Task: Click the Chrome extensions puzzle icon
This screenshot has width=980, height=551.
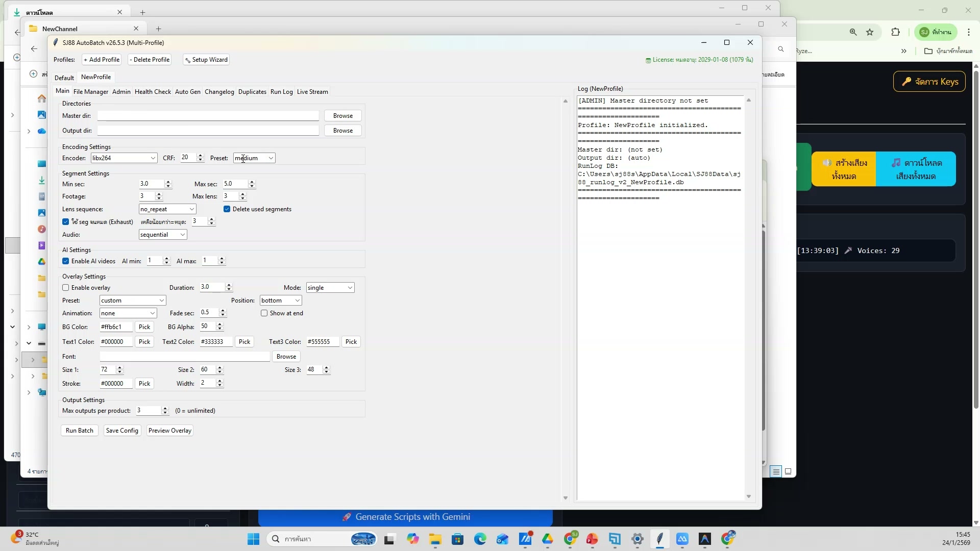Action: [x=895, y=32]
